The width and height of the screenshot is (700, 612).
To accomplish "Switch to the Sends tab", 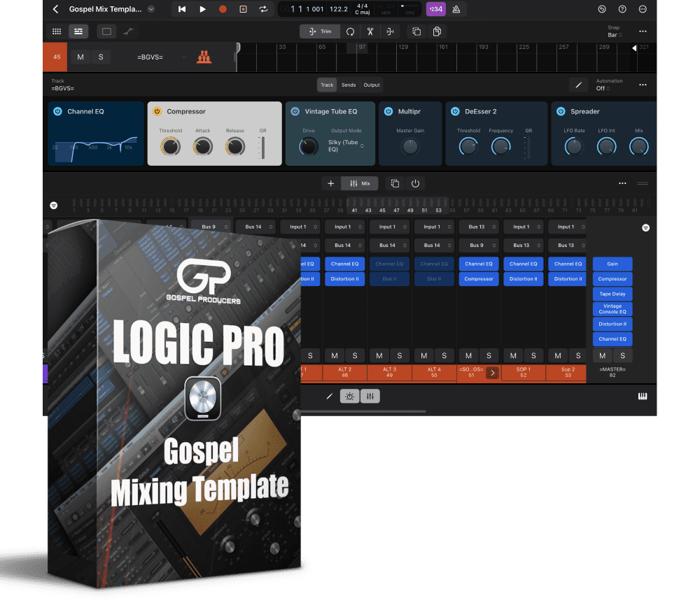I will [349, 85].
